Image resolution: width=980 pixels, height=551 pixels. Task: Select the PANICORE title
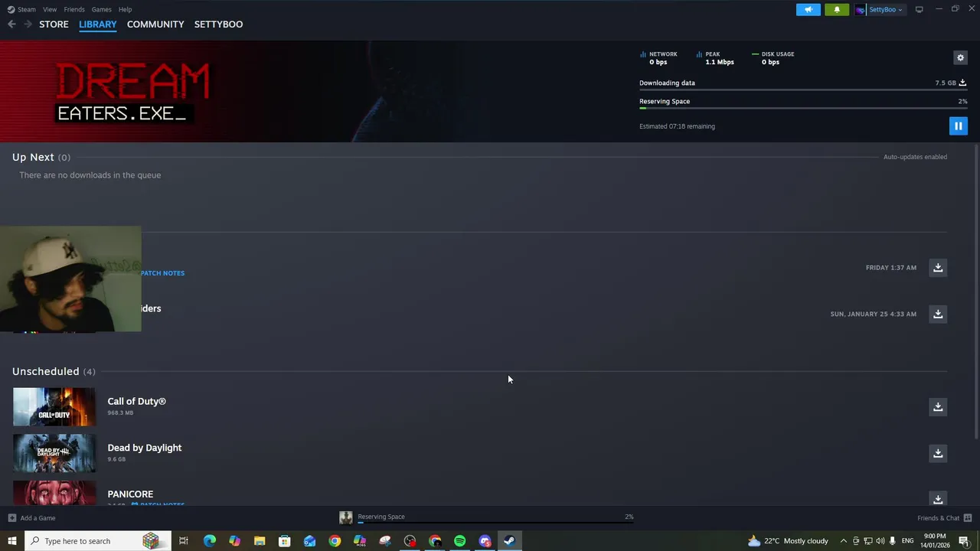click(130, 494)
